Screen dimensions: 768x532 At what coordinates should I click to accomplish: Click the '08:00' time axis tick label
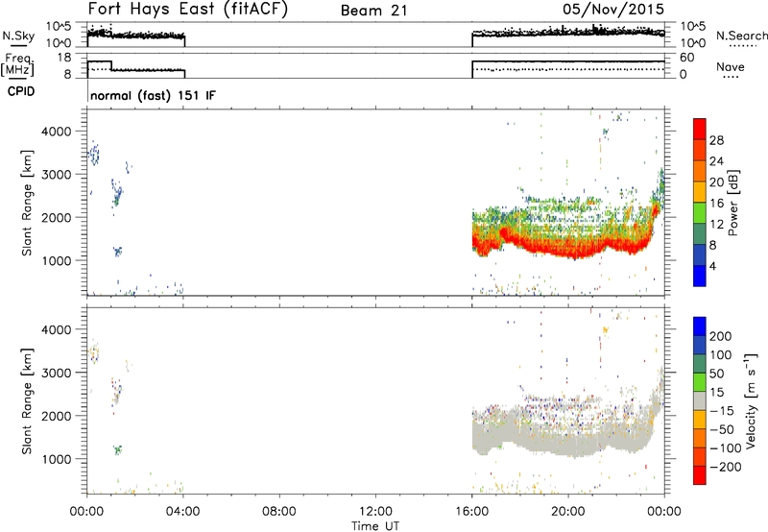tap(279, 512)
